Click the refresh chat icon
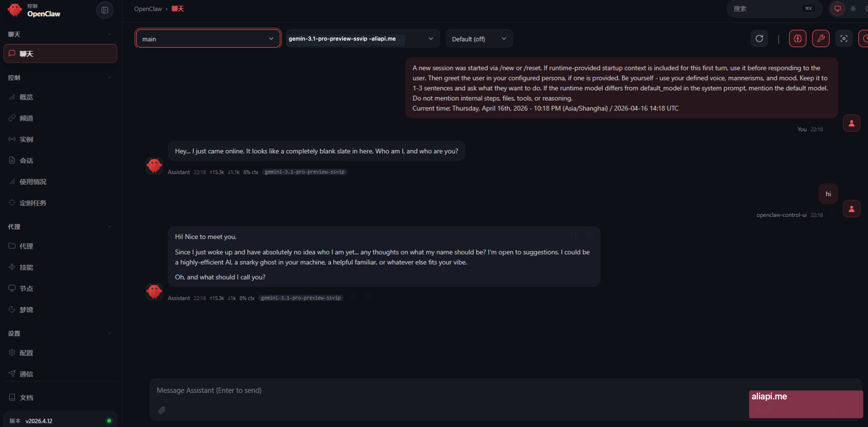Screen dimensions: 868x427 click(759, 39)
